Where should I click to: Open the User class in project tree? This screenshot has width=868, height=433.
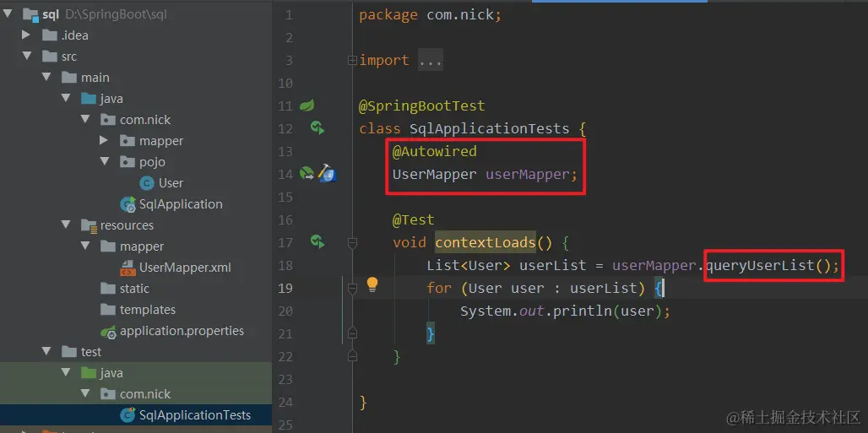(171, 183)
